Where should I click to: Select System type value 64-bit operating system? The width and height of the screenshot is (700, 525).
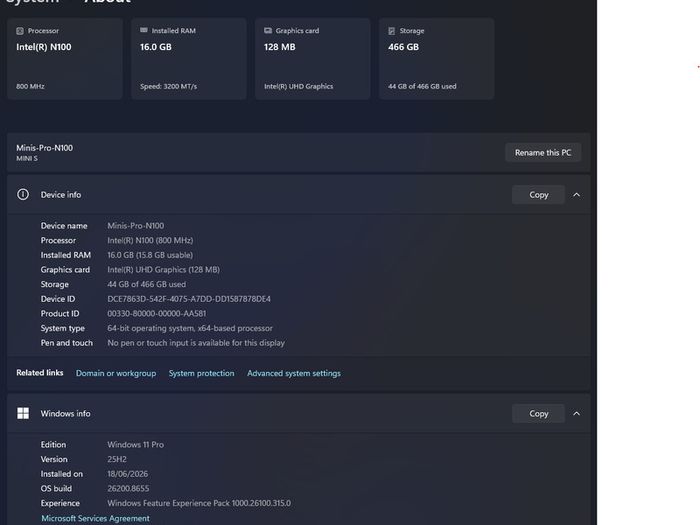[x=190, y=328]
